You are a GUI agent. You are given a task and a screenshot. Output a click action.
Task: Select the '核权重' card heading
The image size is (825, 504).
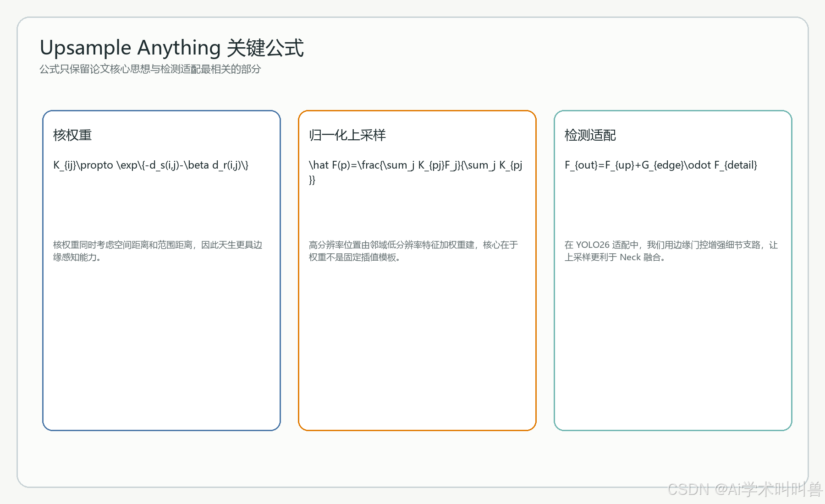(72, 135)
